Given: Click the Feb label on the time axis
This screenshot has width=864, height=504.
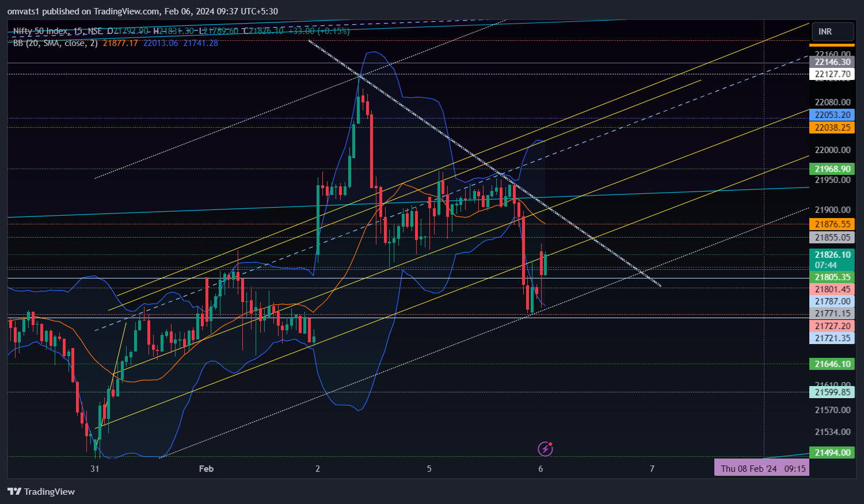Looking at the screenshot, I should (206, 469).
